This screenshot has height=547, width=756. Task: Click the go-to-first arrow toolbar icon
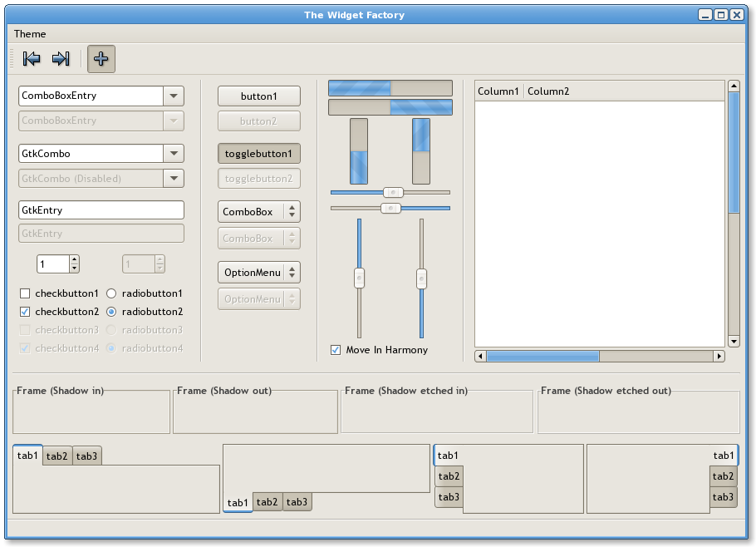[x=32, y=59]
